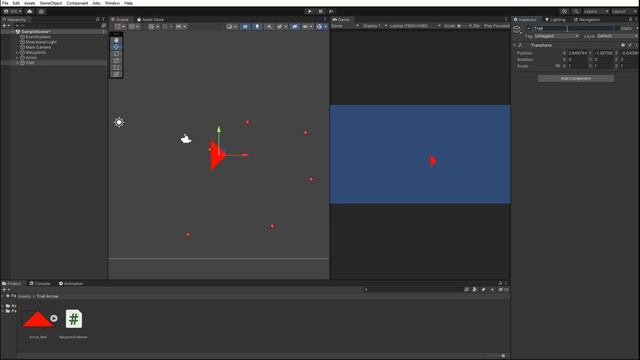
Task: Open the File menu
Action: tap(5, 3)
